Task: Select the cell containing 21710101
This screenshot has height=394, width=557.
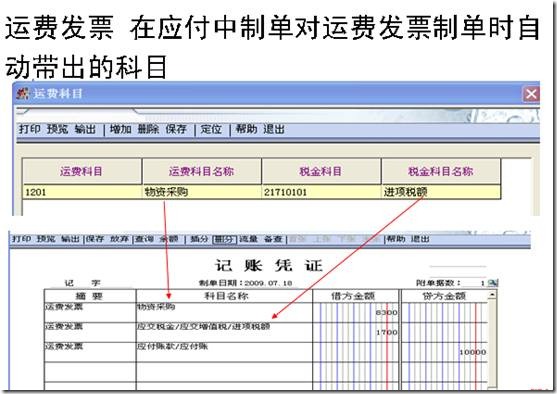Action: tap(321, 192)
